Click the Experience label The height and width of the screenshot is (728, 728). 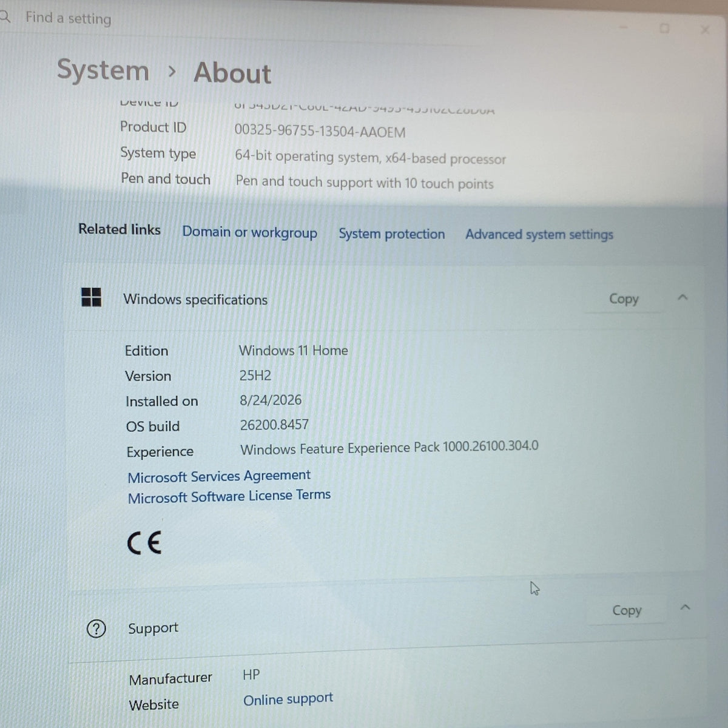tap(160, 452)
